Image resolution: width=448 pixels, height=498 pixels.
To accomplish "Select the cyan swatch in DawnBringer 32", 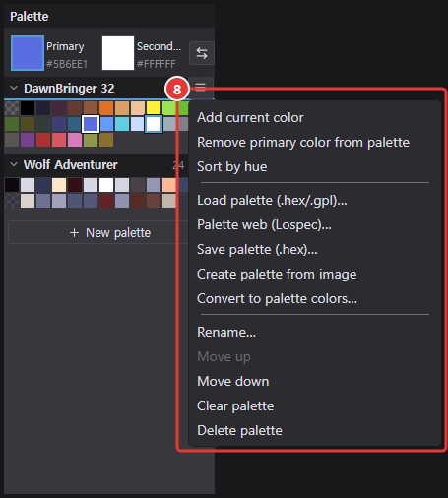I will (x=122, y=124).
